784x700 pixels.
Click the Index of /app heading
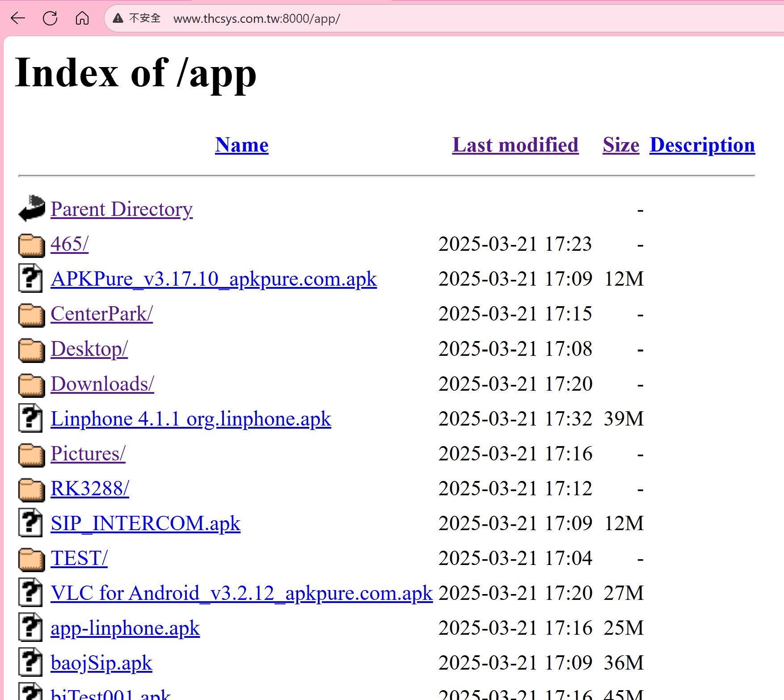(136, 73)
